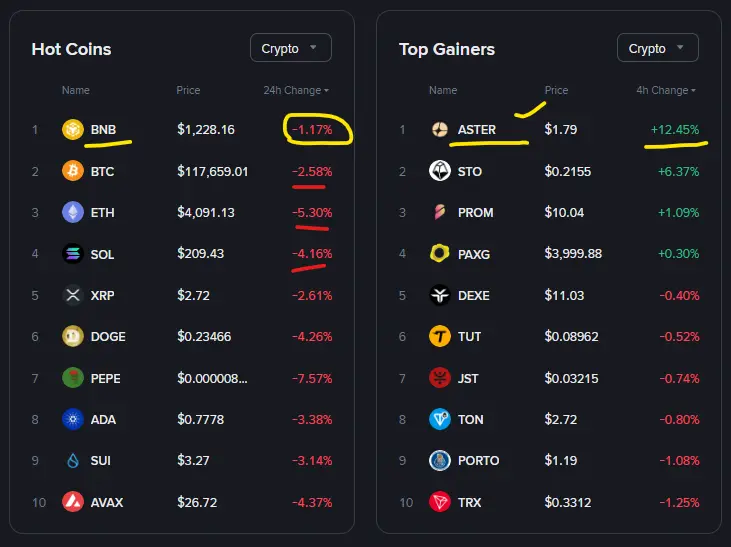Click the Solana SOL logo icon
This screenshot has height=547, width=731.
tap(72, 254)
